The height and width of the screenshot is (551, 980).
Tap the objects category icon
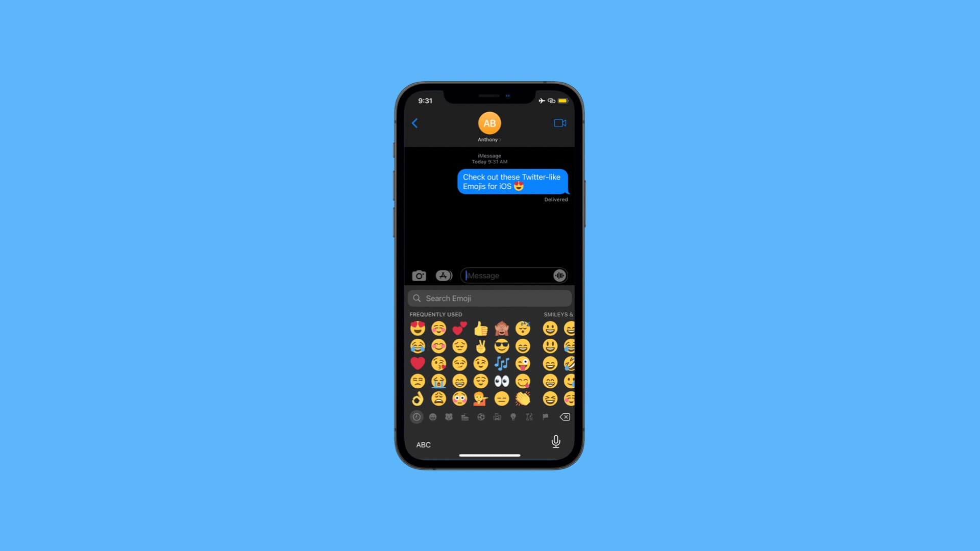point(513,416)
